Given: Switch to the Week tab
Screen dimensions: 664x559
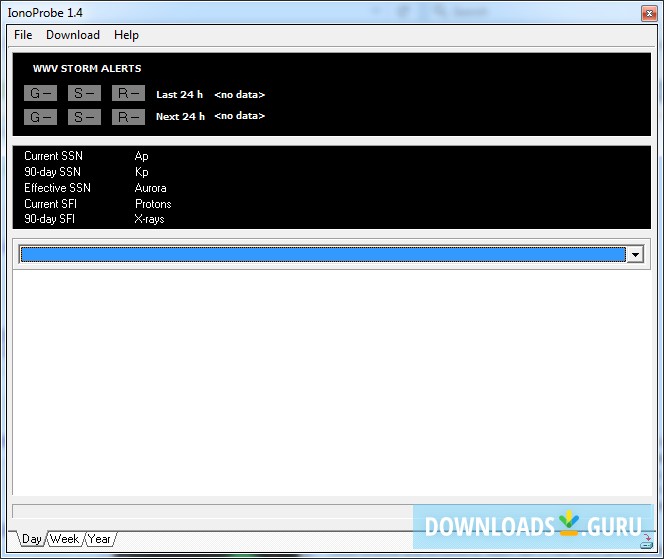Looking at the screenshot, I should coord(64,539).
